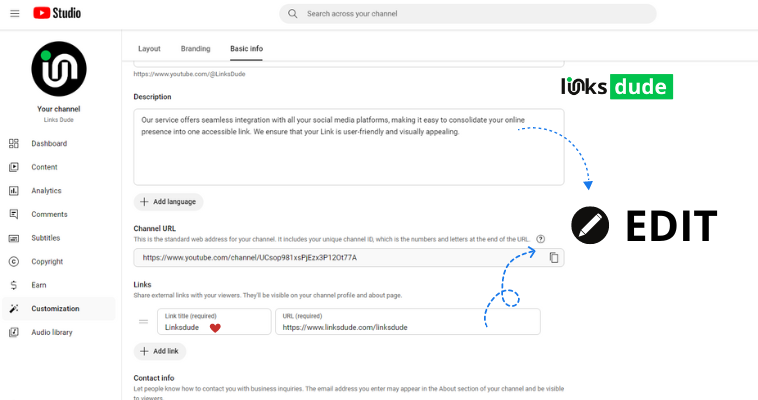The image size is (758, 400).
Task: Click the Add language button
Action: 168,202
